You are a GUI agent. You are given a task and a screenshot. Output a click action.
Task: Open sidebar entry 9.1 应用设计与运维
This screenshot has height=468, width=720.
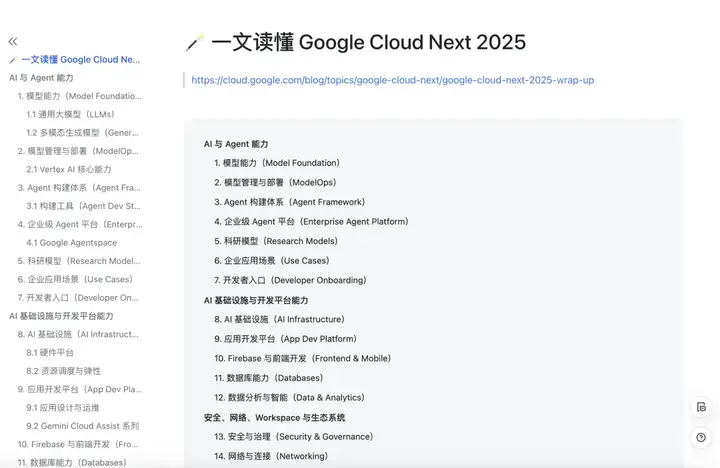[x=63, y=408]
